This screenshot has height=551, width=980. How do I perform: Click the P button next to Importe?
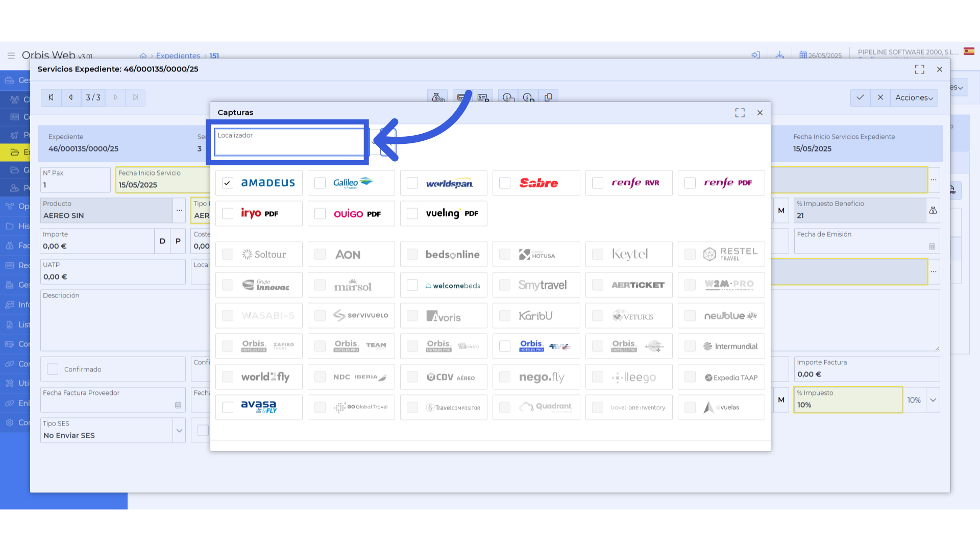click(178, 241)
